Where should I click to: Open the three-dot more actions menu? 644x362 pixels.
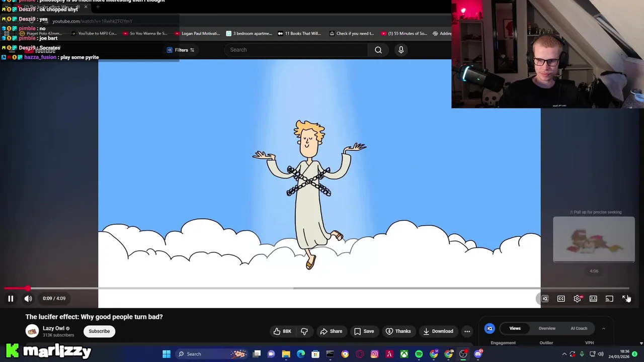pyautogui.click(x=467, y=331)
